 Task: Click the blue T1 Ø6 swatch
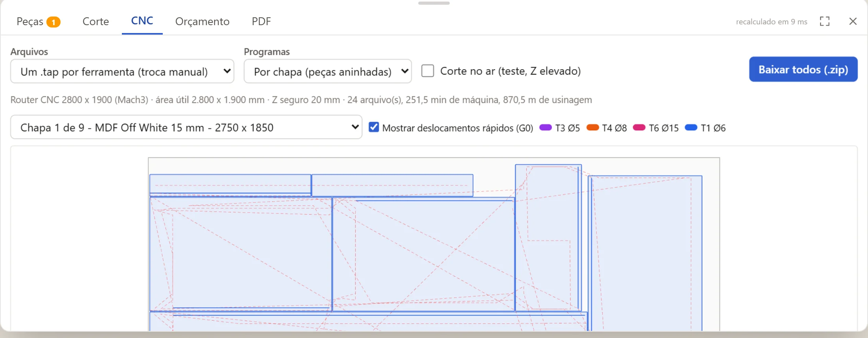tap(691, 128)
